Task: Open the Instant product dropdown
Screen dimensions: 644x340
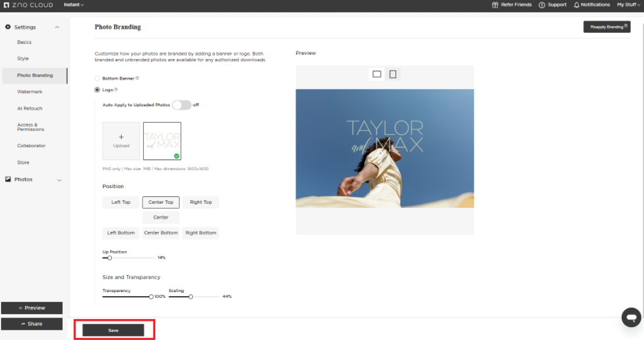Action: pos(74,5)
